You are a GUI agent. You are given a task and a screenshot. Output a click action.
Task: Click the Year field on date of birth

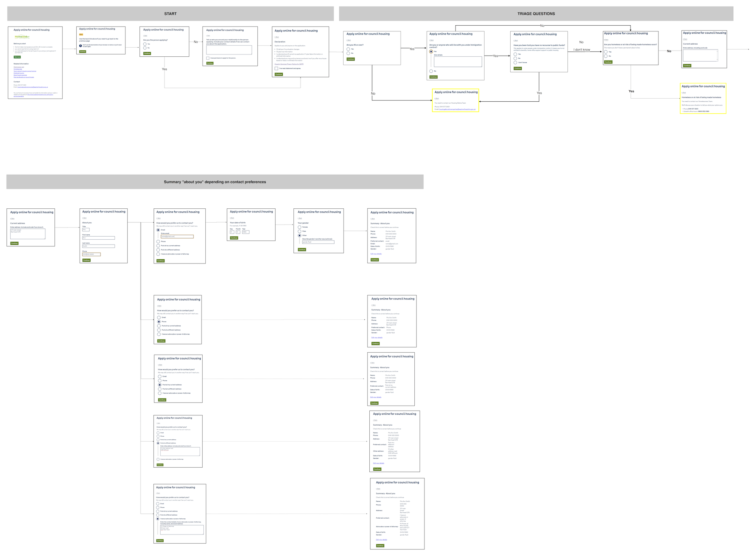click(246, 232)
